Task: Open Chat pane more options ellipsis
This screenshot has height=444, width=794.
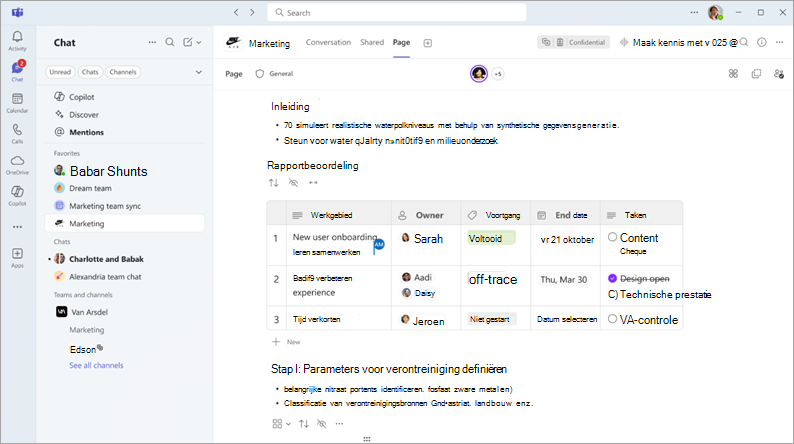Action: coord(152,43)
